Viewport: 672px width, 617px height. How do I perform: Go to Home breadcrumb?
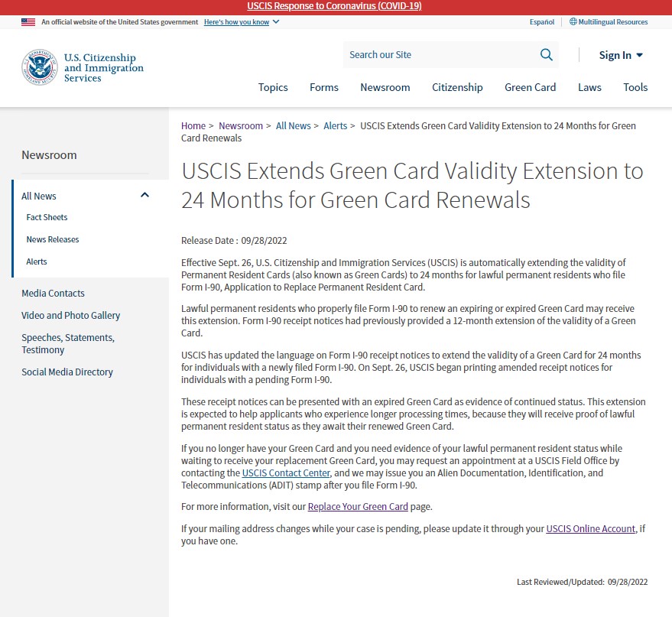(193, 126)
